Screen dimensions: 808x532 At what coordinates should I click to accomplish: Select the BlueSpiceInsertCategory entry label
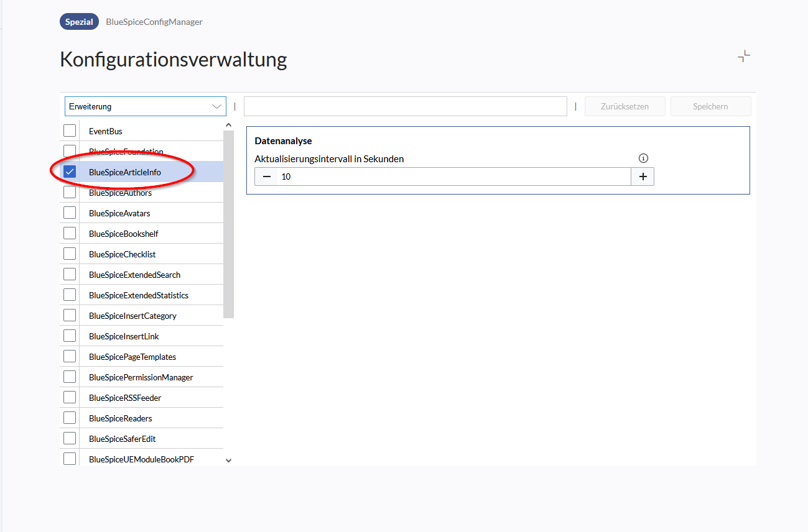pyautogui.click(x=132, y=316)
